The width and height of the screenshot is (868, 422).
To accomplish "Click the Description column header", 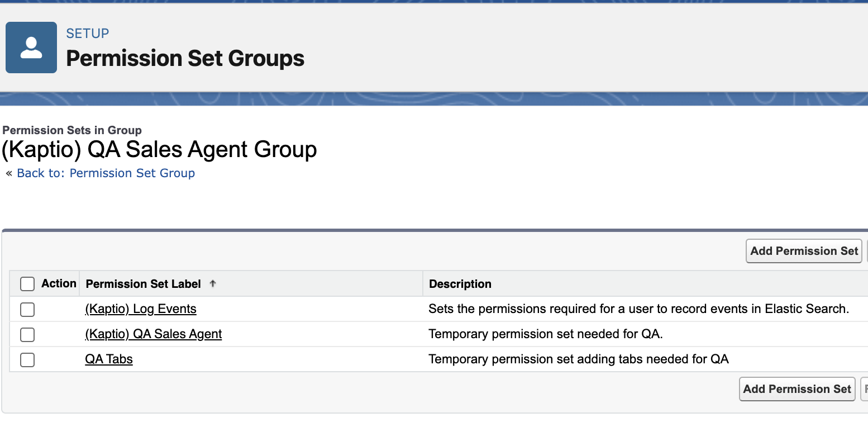I will click(x=460, y=283).
